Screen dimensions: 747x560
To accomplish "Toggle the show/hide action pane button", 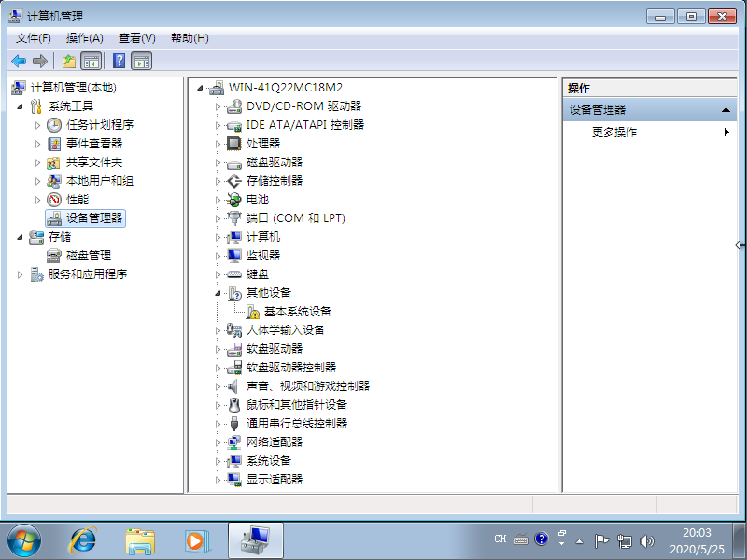I will (142, 61).
